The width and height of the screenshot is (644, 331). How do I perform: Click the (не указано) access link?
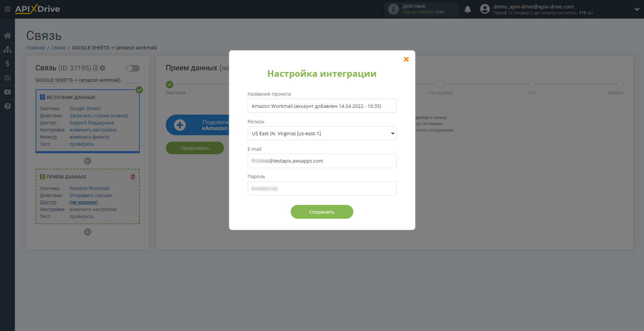click(84, 202)
